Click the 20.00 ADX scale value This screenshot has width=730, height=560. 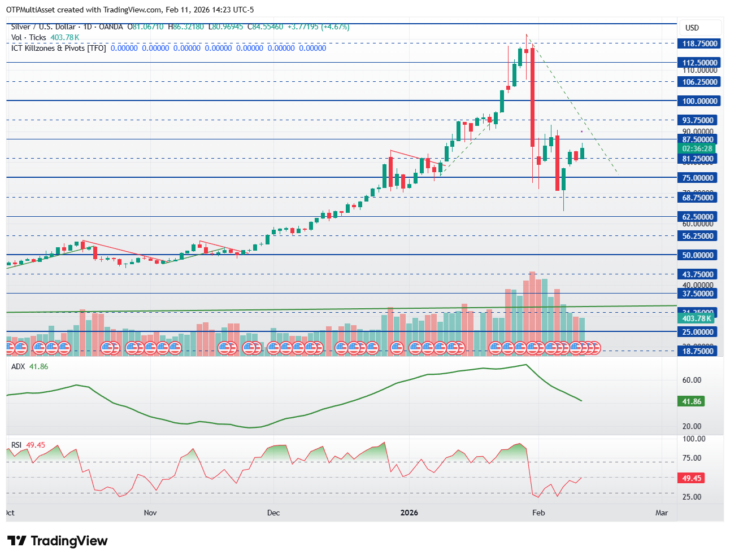tap(692, 426)
